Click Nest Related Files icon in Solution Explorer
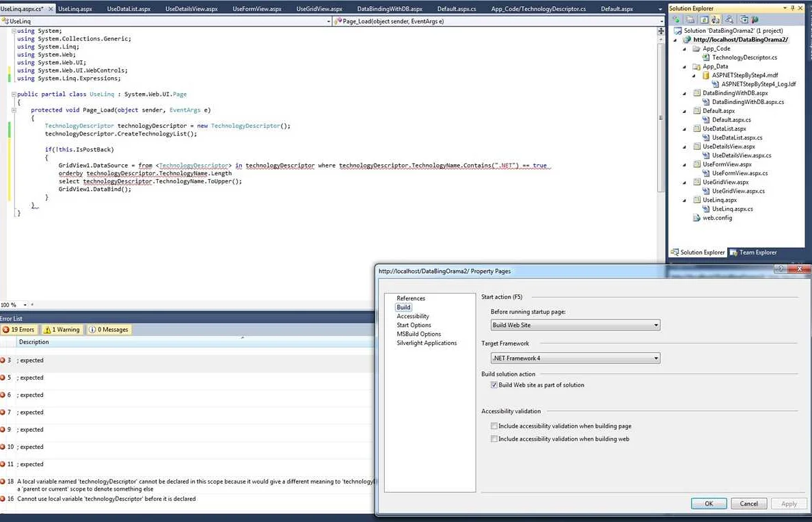The height and width of the screenshot is (522, 812). pyautogui.click(x=716, y=19)
